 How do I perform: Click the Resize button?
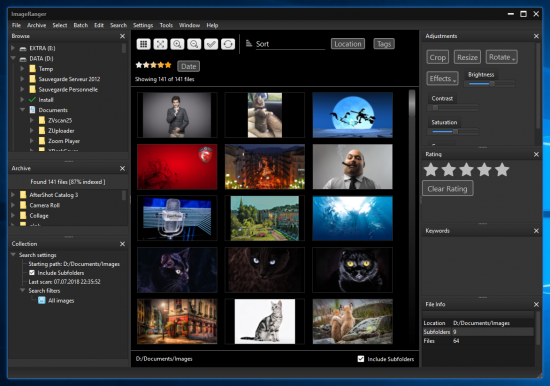pyautogui.click(x=467, y=58)
